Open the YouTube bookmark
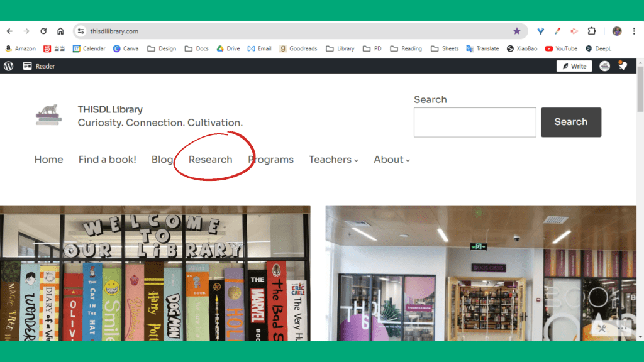Viewport: 644px width, 362px height. (x=561, y=48)
